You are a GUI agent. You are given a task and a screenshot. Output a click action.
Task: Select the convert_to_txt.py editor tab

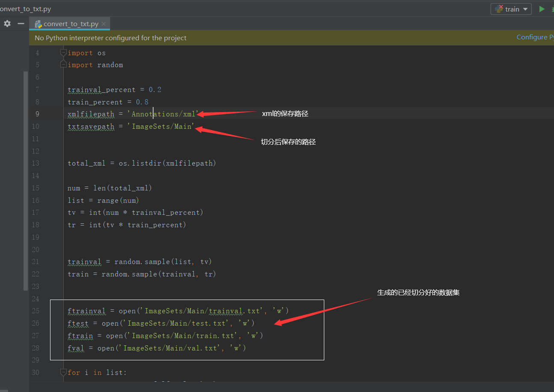pyautogui.click(x=70, y=24)
